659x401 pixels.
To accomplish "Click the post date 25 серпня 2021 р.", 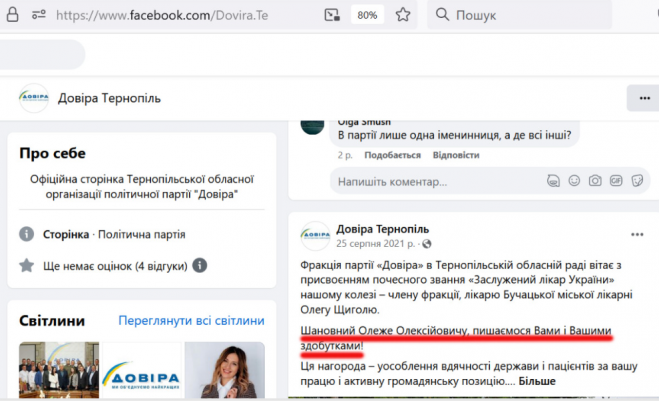I will 375,244.
